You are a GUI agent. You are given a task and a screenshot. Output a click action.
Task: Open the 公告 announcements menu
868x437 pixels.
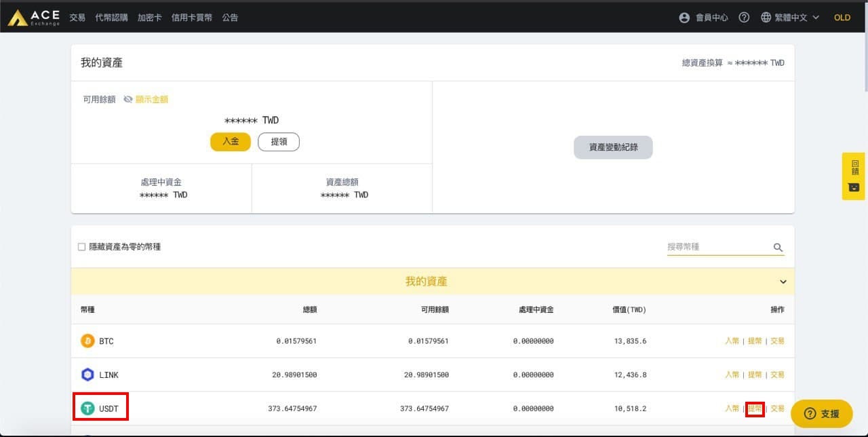tap(230, 18)
